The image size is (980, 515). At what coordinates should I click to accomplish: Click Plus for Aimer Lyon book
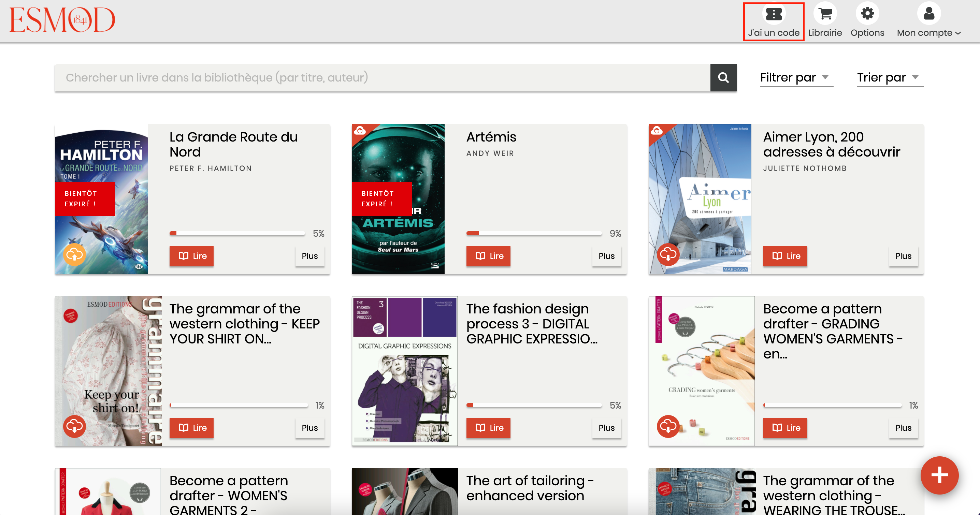[x=903, y=256]
